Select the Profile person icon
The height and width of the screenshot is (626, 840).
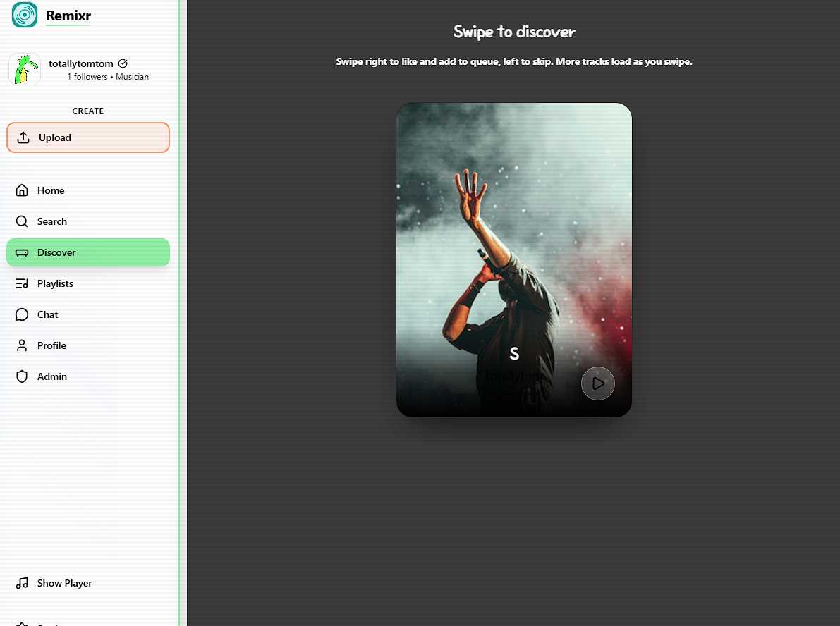(x=22, y=345)
